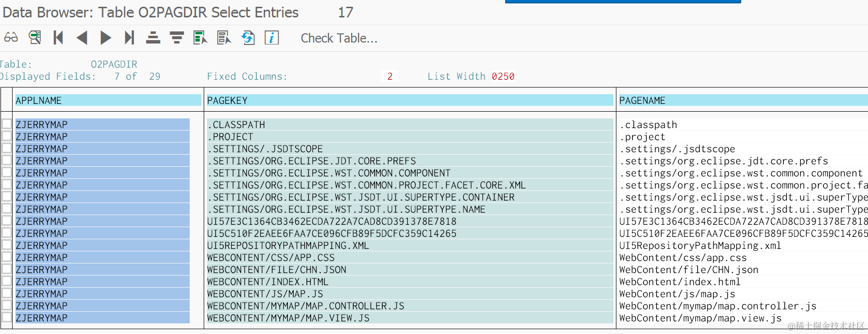The image size is (868, 334).
Task: Select UI5C510F2EAEE6... page key cell
Action: click(x=410, y=233)
